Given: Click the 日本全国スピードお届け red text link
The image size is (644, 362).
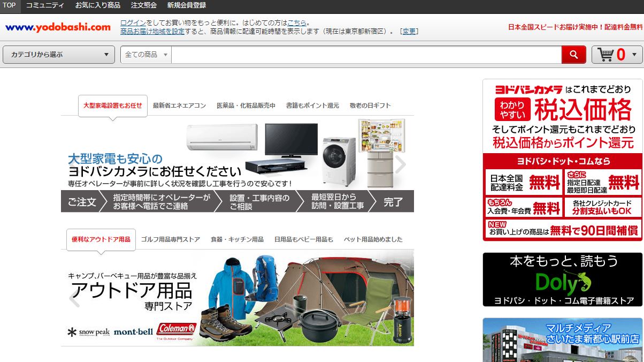Looking at the screenshot, I should coord(575,27).
